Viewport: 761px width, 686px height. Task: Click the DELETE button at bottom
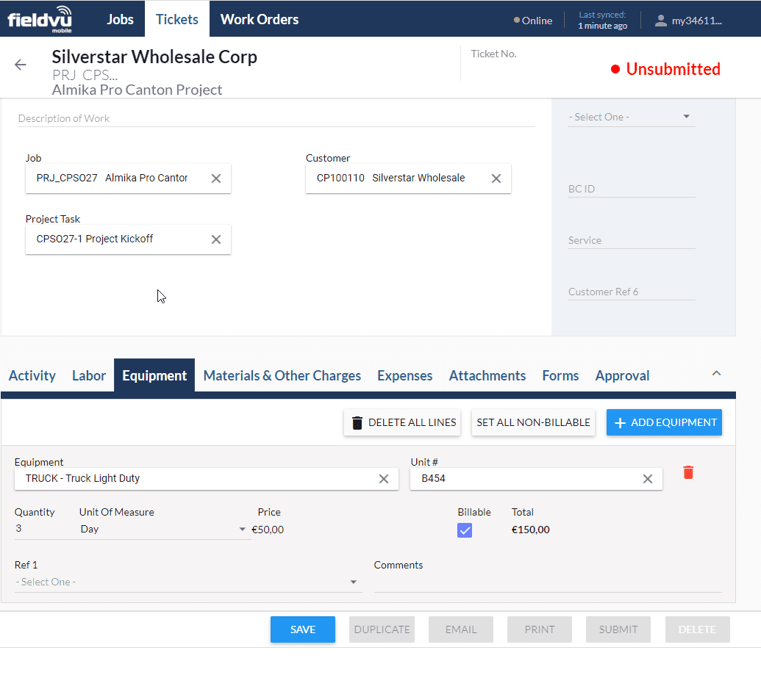tap(697, 629)
